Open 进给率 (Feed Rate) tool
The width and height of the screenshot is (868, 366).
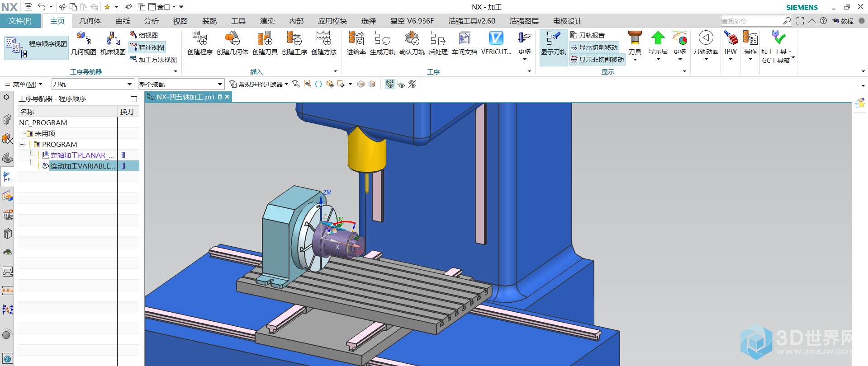pyautogui.click(x=356, y=44)
